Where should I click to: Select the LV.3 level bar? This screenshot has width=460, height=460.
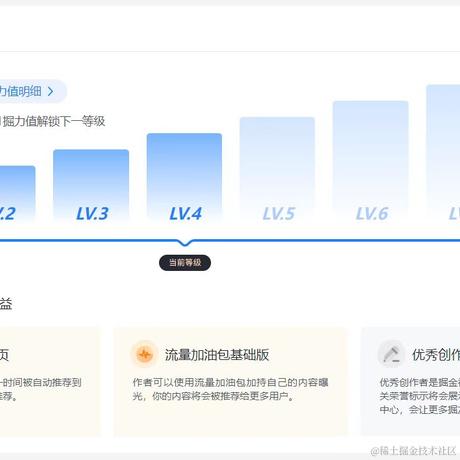[91, 185]
